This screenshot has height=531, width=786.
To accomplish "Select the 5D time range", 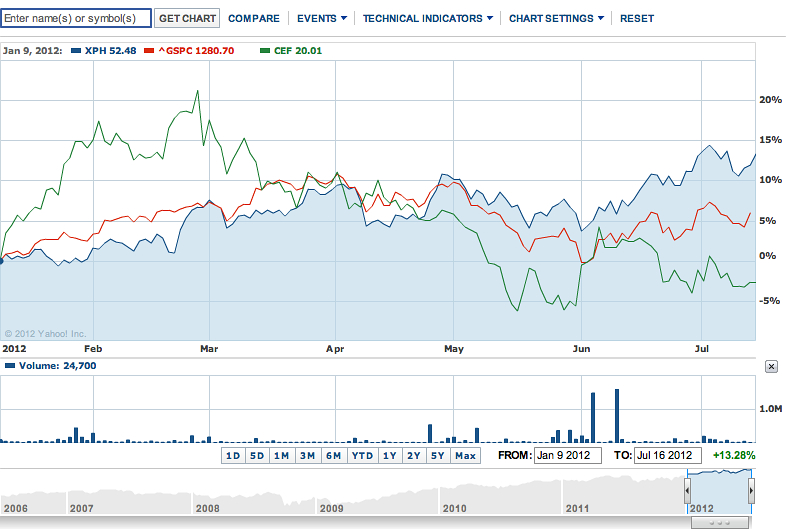I will 257,455.
